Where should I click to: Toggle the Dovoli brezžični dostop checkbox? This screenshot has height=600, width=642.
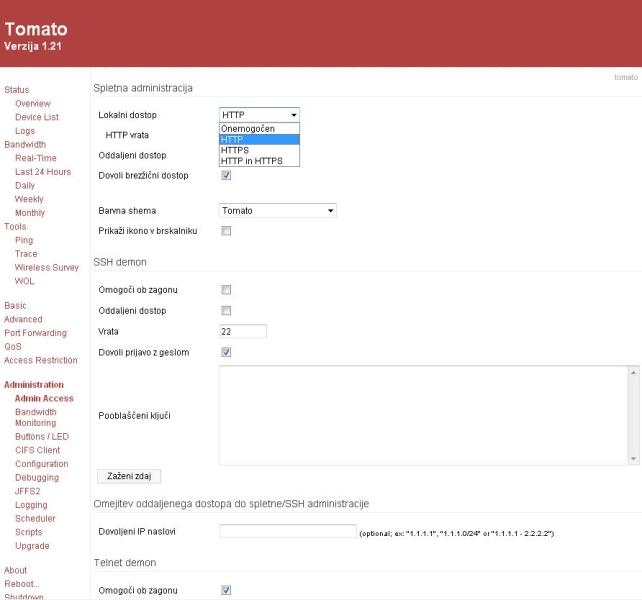click(226, 176)
